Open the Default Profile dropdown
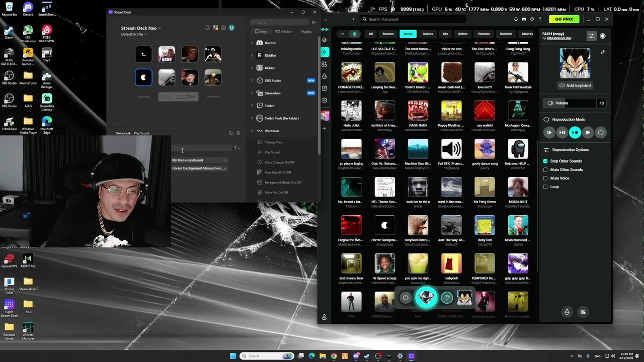This screenshot has height=362, width=644. pos(134,34)
